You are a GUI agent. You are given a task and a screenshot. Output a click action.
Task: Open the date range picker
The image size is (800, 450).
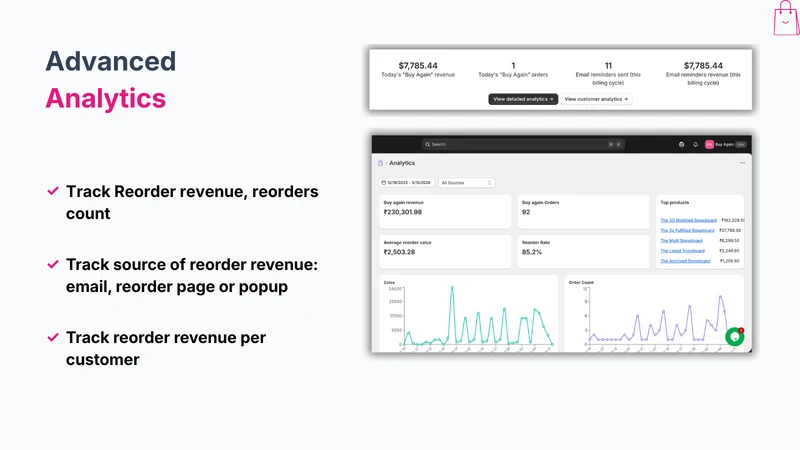tap(407, 183)
